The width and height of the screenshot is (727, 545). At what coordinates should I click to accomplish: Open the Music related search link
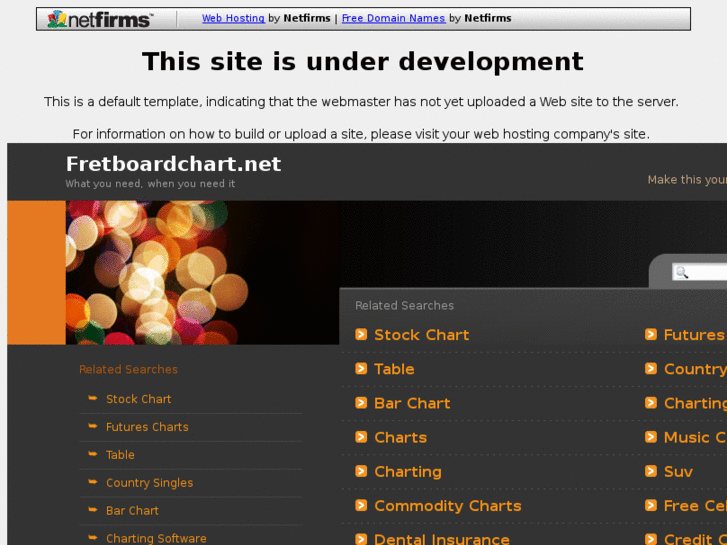[x=695, y=437]
